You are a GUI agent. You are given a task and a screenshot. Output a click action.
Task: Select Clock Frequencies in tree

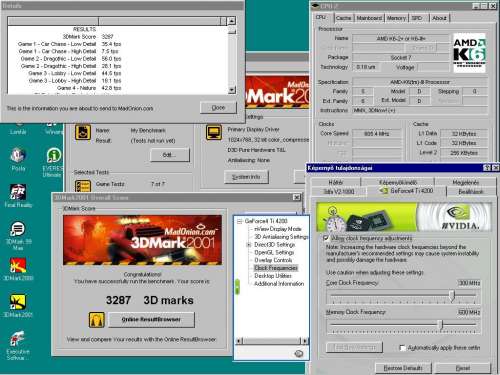(275, 268)
